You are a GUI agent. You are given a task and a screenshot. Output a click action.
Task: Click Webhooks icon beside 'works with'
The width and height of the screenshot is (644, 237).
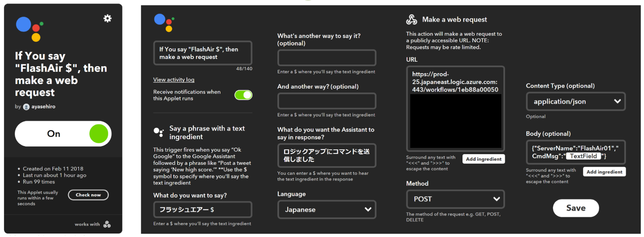[x=107, y=224]
